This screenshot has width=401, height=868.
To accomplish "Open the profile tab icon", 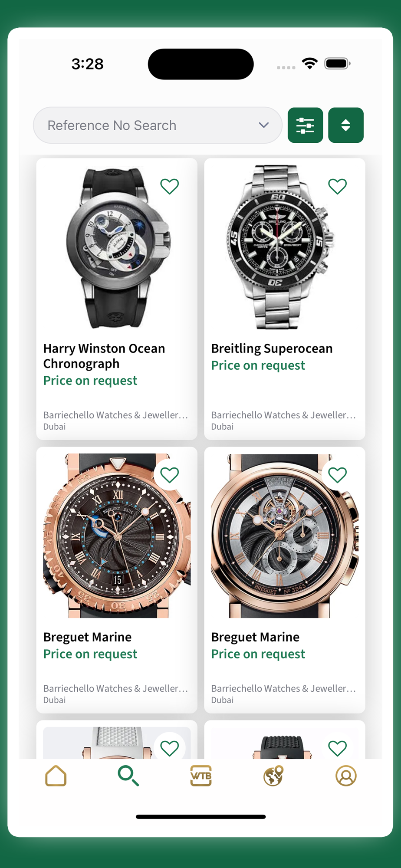I will click(346, 776).
